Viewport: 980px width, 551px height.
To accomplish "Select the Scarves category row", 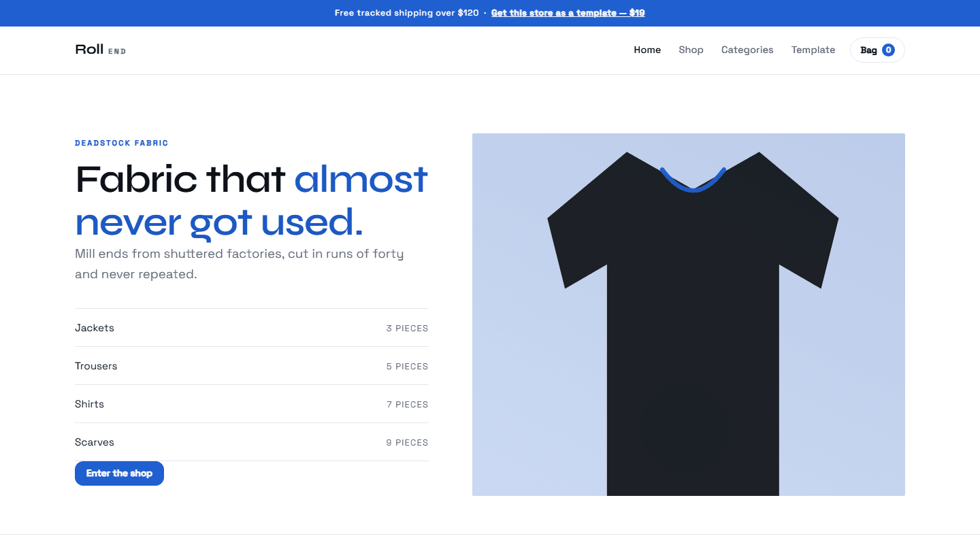I will [252, 442].
